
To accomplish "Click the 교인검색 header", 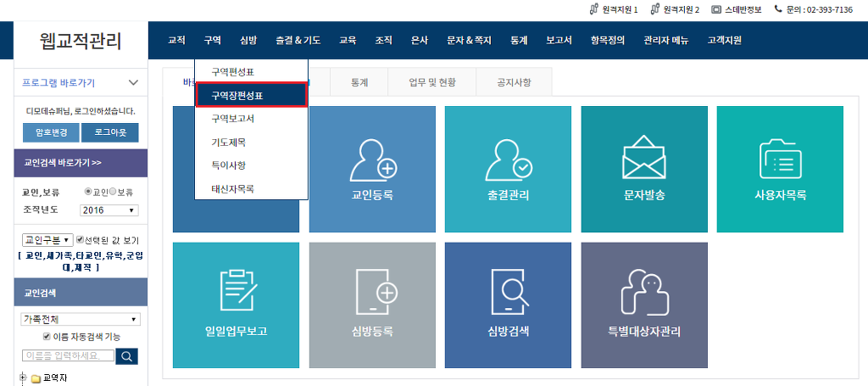I will pos(81,293).
